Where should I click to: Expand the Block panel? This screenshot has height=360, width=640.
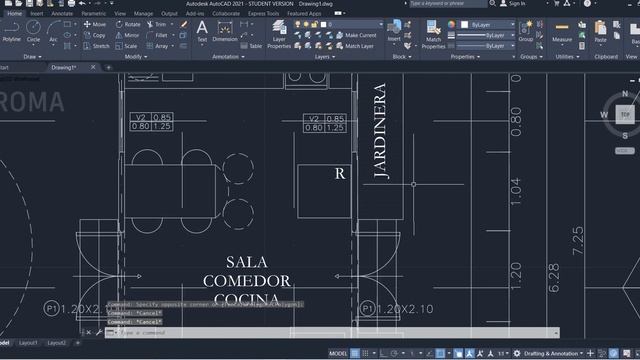coord(402,57)
